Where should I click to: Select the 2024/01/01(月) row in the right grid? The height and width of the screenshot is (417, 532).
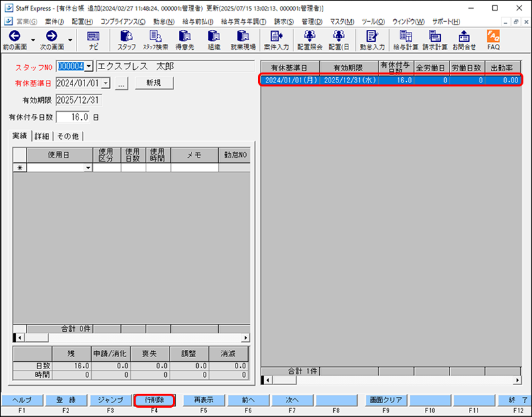pyautogui.click(x=390, y=80)
